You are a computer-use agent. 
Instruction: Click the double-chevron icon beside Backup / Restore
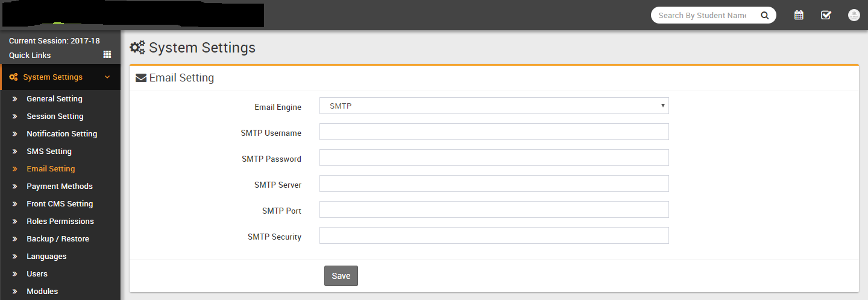pos(14,239)
